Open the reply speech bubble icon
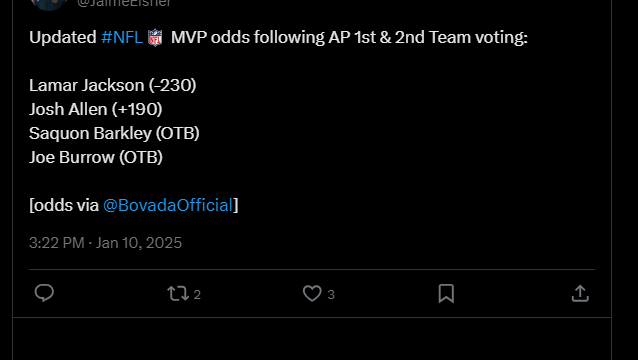This screenshot has height=360, width=638. 44,293
